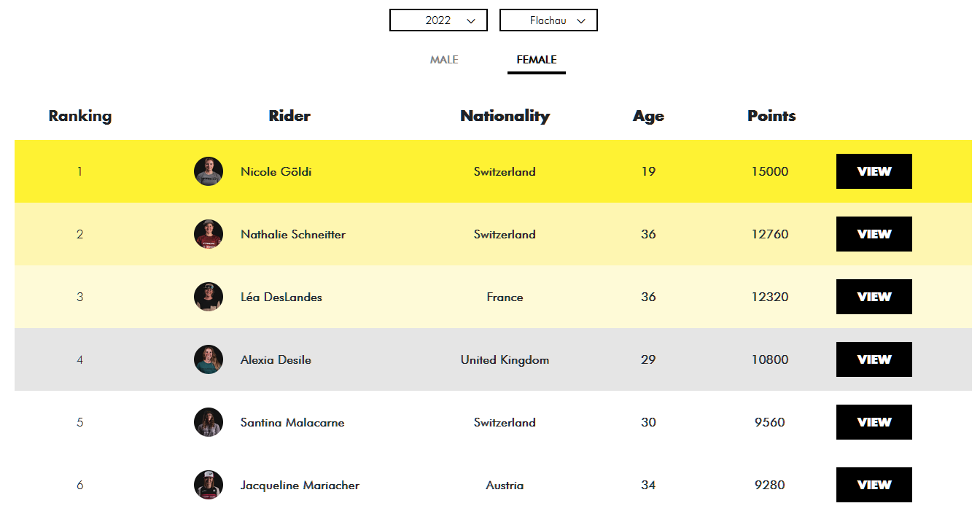Select Alexia Desile's profile thumbnail
The width and height of the screenshot is (980, 522).
(209, 359)
